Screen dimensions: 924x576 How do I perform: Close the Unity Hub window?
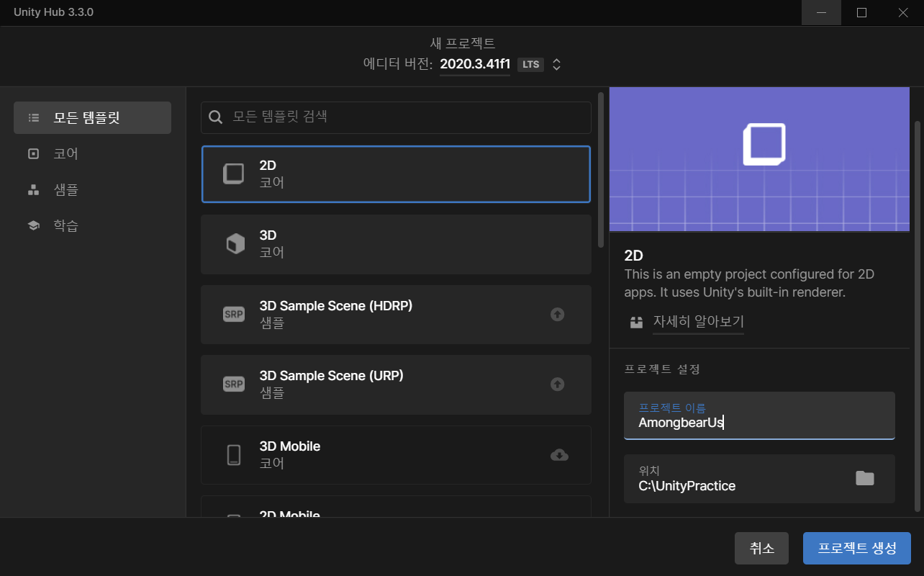tap(903, 12)
